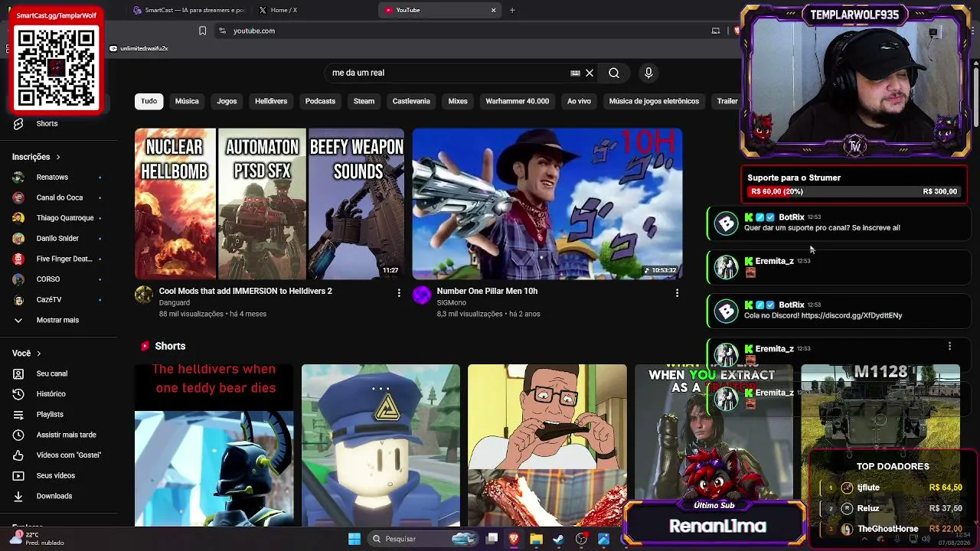Open Danilo Snider channel
Screen dimensions: 980x551
(x=58, y=238)
